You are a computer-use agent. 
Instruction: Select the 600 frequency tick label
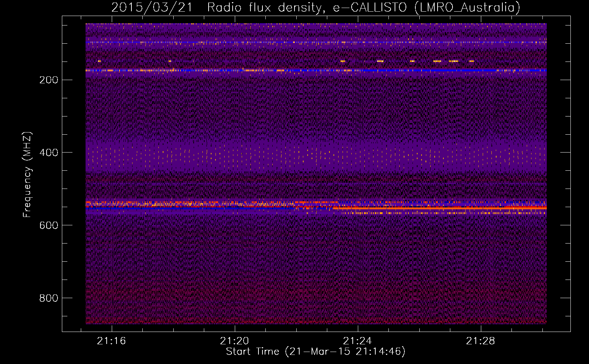tap(49, 226)
